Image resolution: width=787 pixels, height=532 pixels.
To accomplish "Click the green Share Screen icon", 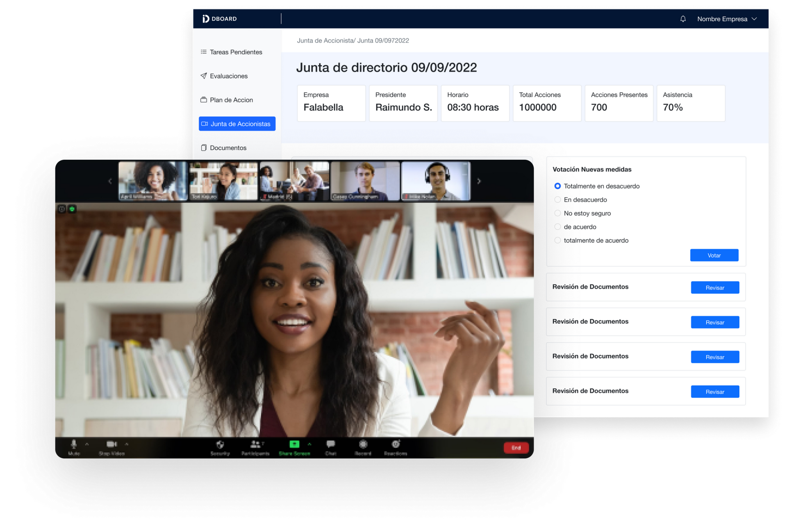I will [294, 444].
